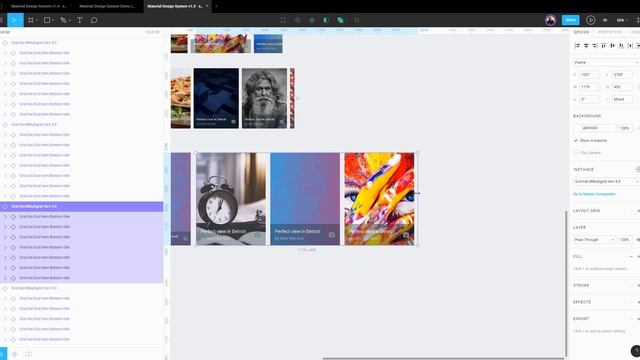640x360 pixels.
Task: Switch to the Prototype tab
Action: [610, 32]
